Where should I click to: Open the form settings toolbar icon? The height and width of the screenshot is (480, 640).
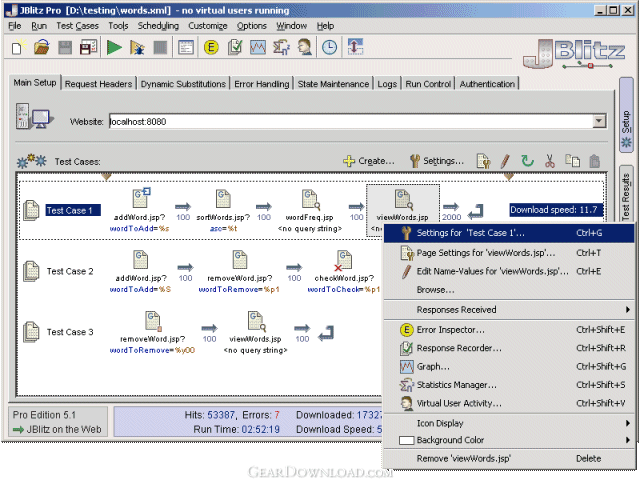[186, 47]
